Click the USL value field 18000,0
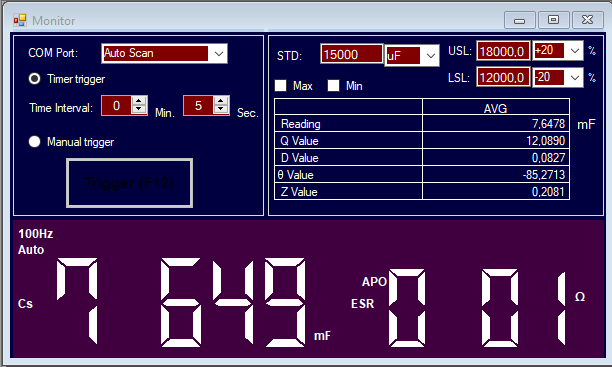The image size is (612, 367). pyautogui.click(x=503, y=51)
